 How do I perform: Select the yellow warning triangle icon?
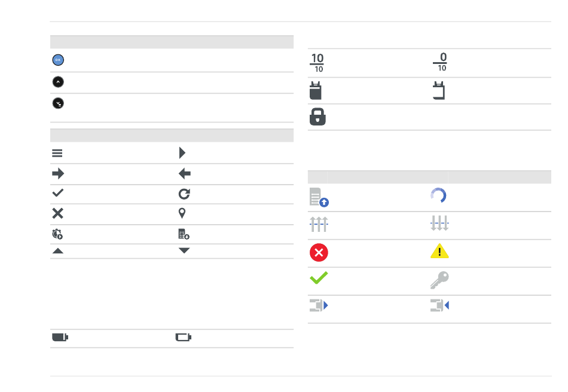[439, 251]
